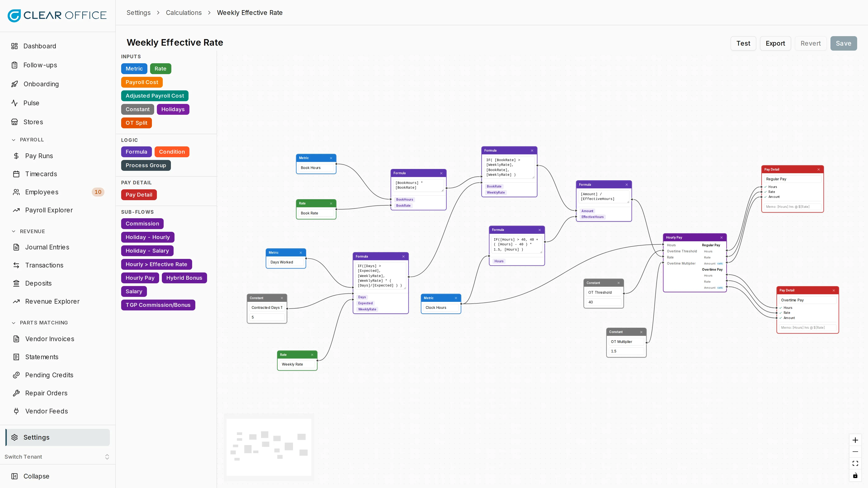Toggle Amount checkmark in Overtime Pay
Viewport: 868px width, 488px height.
tap(781, 318)
